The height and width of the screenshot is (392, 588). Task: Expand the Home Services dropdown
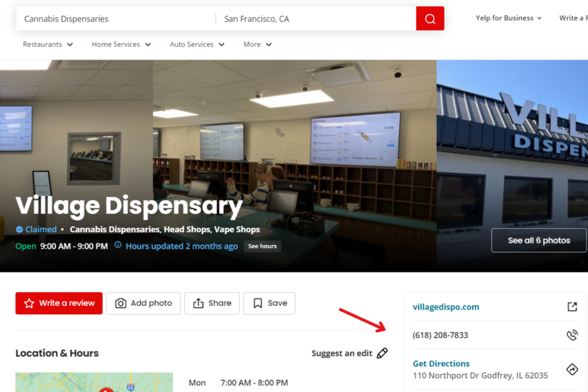coord(121,44)
